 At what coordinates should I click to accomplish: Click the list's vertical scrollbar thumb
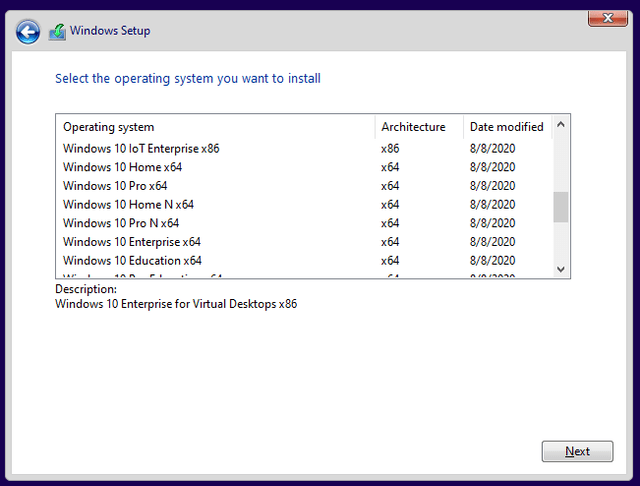(561, 207)
